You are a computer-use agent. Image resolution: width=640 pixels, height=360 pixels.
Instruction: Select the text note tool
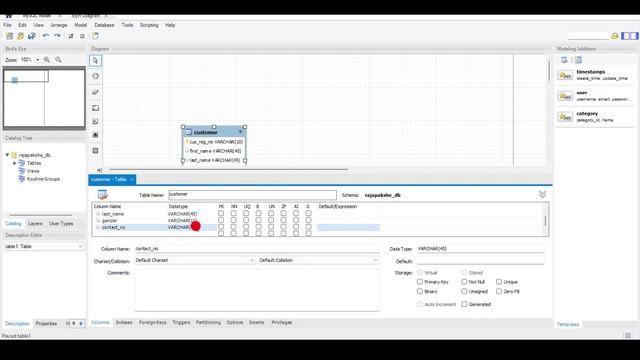coord(96,122)
